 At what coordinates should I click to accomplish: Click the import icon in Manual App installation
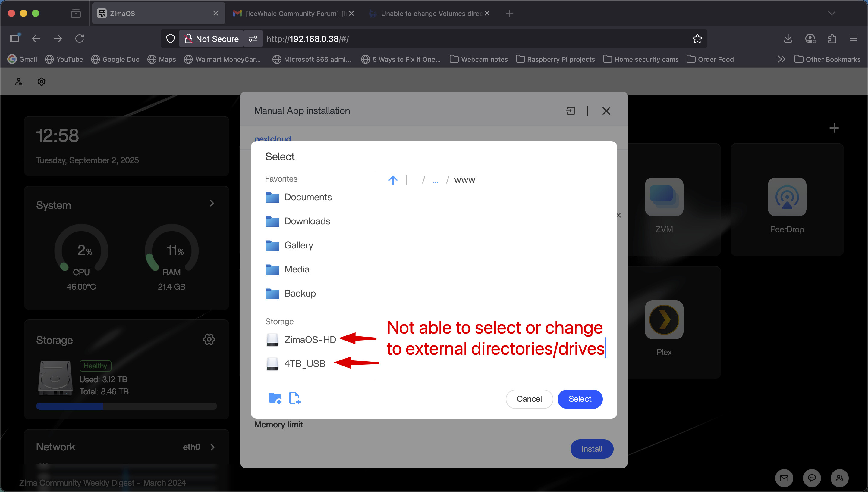coord(571,111)
